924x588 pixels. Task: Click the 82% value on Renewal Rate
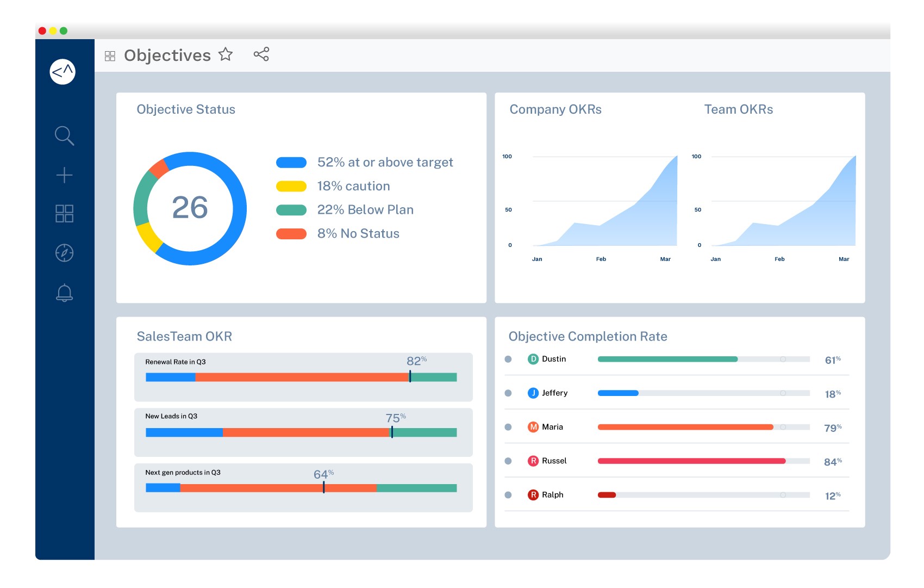click(416, 361)
